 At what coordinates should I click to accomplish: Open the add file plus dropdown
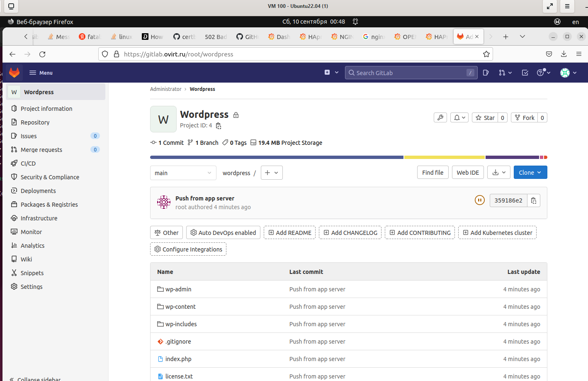pyautogui.click(x=272, y=173)
